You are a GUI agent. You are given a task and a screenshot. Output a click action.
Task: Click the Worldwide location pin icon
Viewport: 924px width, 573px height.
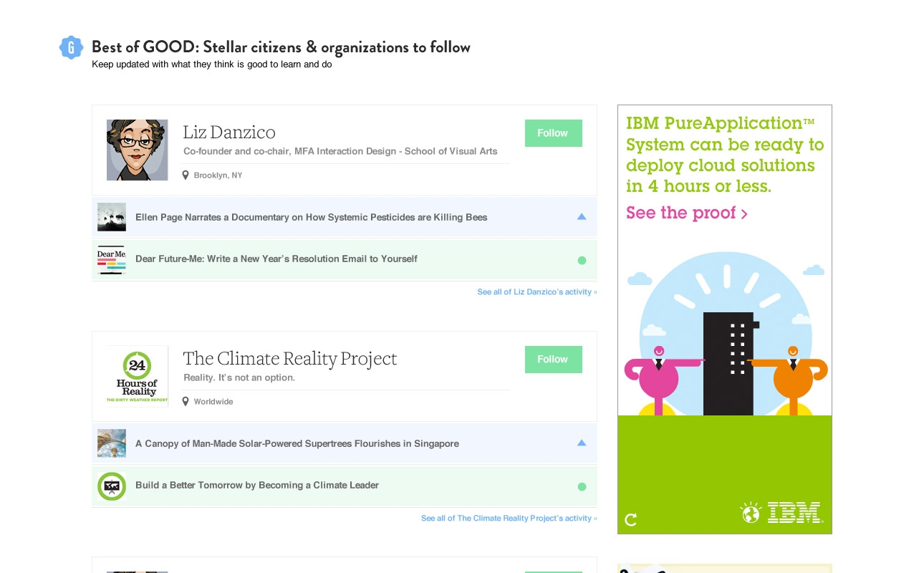coord(186,401)
